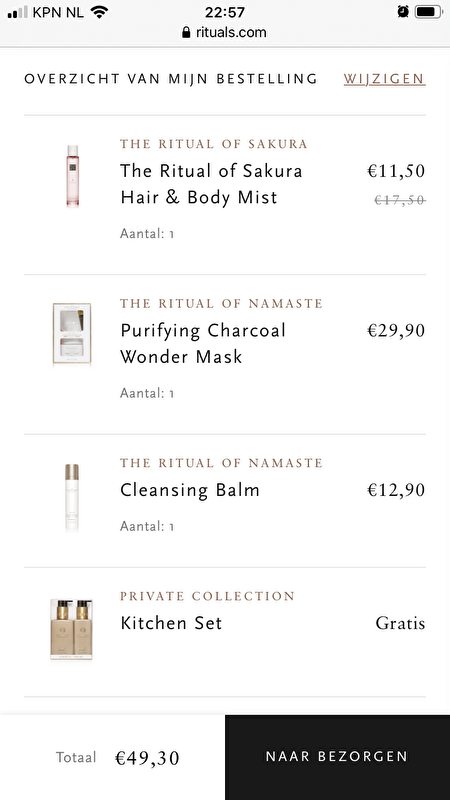Open the Kitchen Set product image
The image size is (450, 800).
[71, 630]
